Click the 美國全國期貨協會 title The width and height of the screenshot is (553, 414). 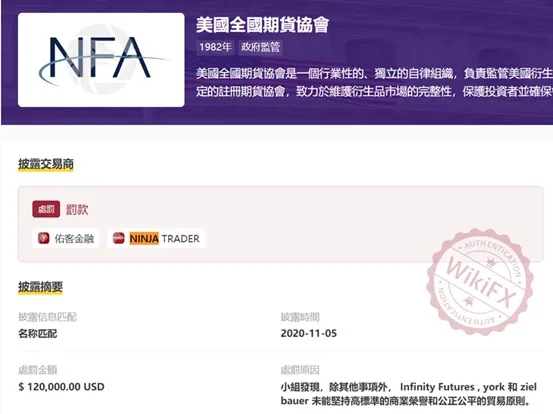click(x=262, y=25)
